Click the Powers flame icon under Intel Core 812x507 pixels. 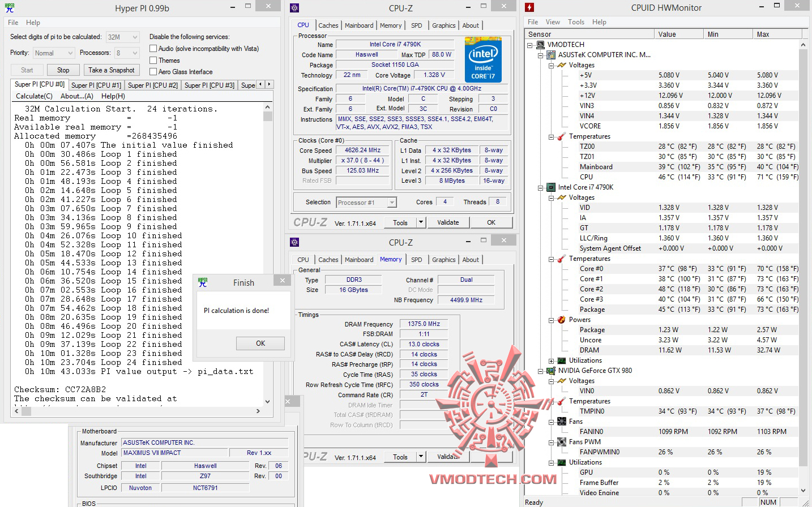click(562, 320)
